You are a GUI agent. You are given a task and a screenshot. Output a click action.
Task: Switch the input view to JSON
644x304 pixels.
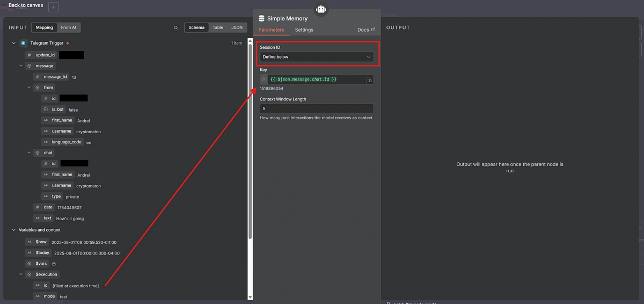pyautogui.click(x=237, y=27)
